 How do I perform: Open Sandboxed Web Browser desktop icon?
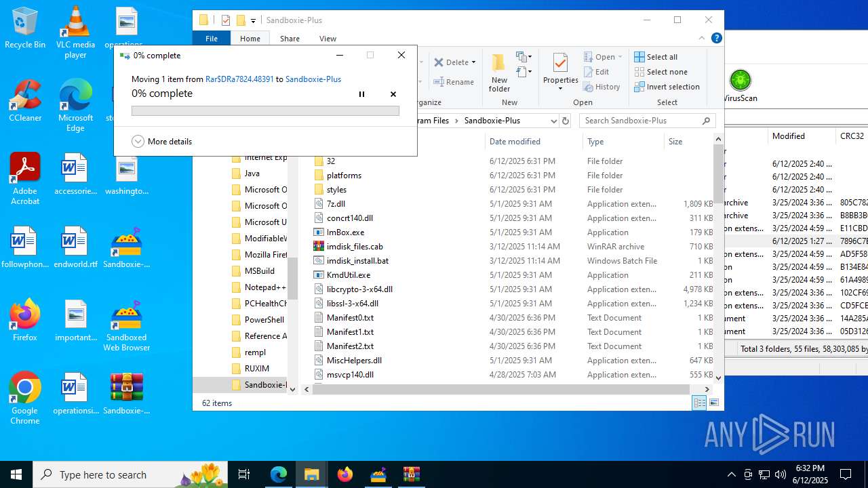click(x=126, y=325)
